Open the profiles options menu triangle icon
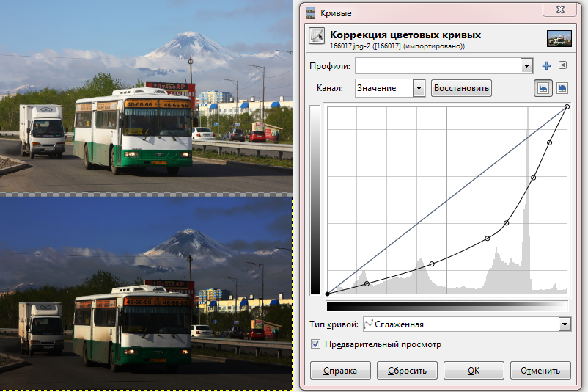The image size is (588, 392). [562, 65]
